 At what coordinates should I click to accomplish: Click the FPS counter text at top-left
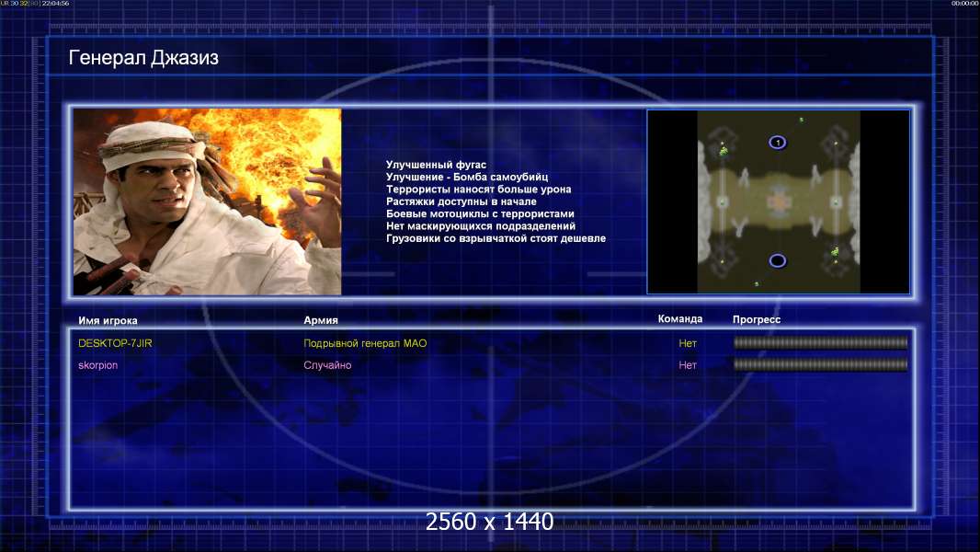tap(35, 3)
